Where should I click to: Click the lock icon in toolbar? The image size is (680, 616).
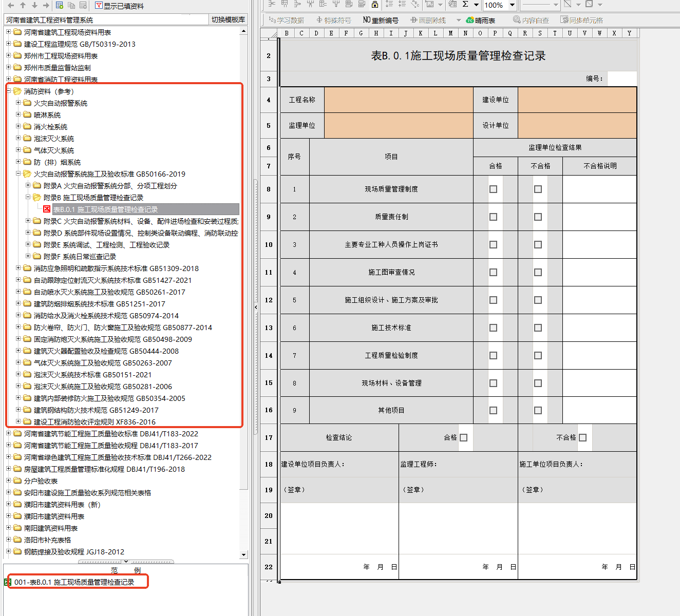point(375,5)
